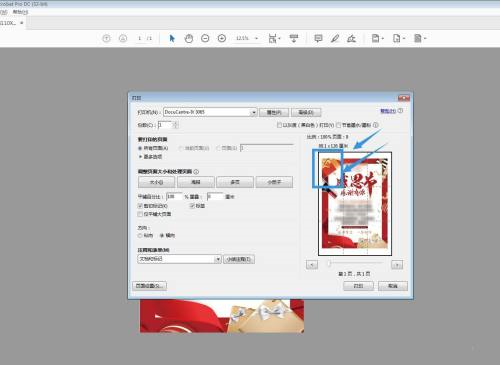
Task: Click info icon beside page sizing heading
Action: 196,172
